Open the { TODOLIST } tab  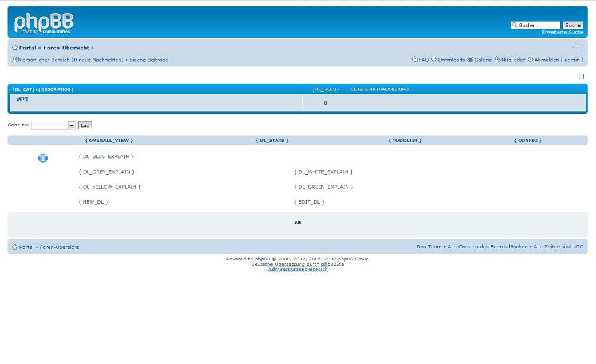coord(405,140)
